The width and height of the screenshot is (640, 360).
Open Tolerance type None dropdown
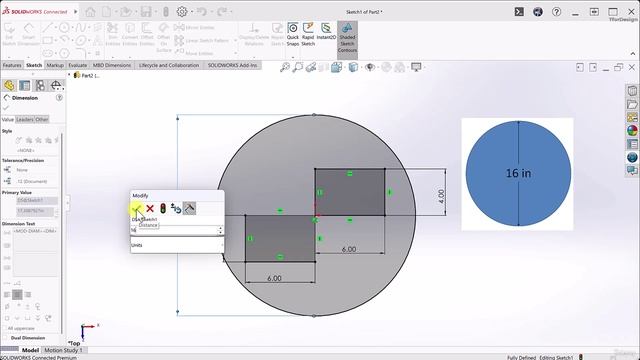click(x=36, y=170)
